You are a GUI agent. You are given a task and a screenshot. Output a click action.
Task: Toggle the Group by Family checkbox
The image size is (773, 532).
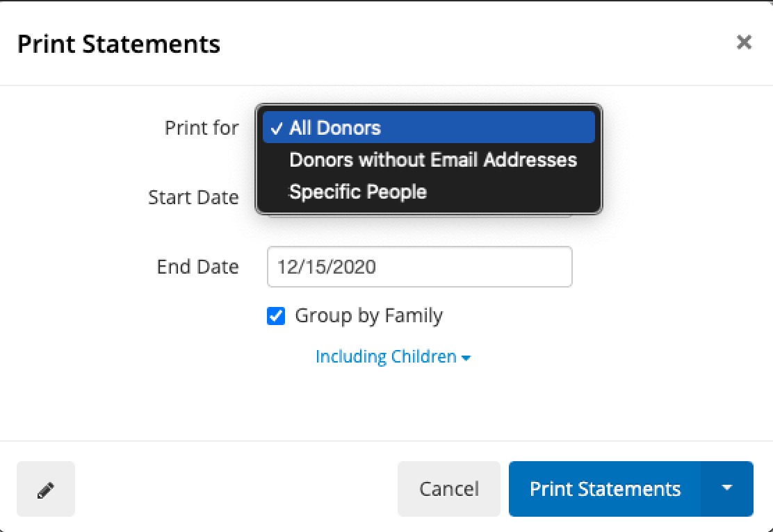coord(276,317)
